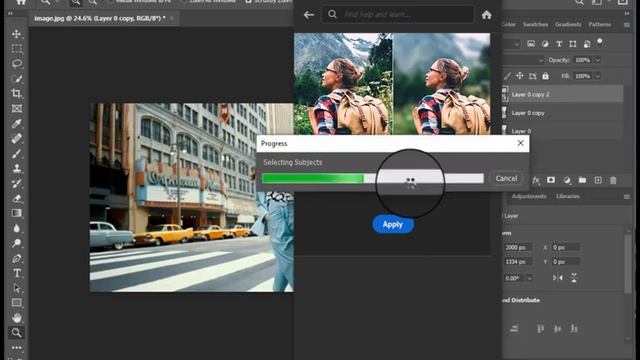This screenshot has height=360, width=640.
Task: Switch to the Patterns tab
Action: click(599, 24)
